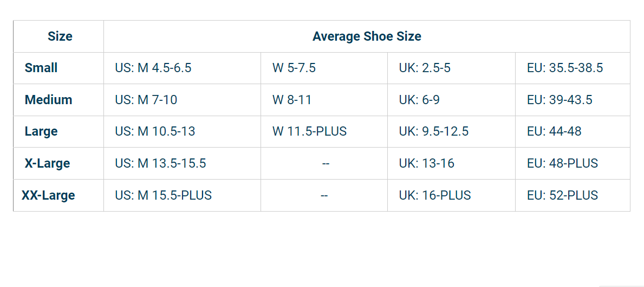Click the EU: 35.5-38.5 cell

pyautogui.click(x=565, y=68)
